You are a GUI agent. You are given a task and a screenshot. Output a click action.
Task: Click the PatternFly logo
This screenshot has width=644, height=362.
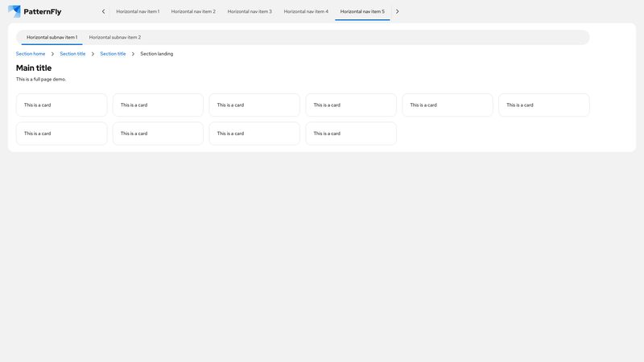tap(35, 11)
